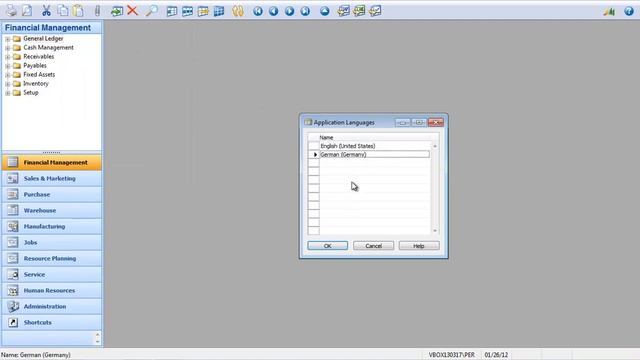Click row selector beside English (United States)

click(x=313, y=146)
